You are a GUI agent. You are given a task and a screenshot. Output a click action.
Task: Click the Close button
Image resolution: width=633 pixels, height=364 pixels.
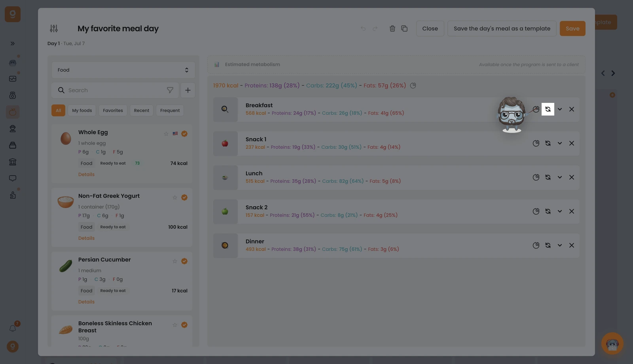pos(430,28)
